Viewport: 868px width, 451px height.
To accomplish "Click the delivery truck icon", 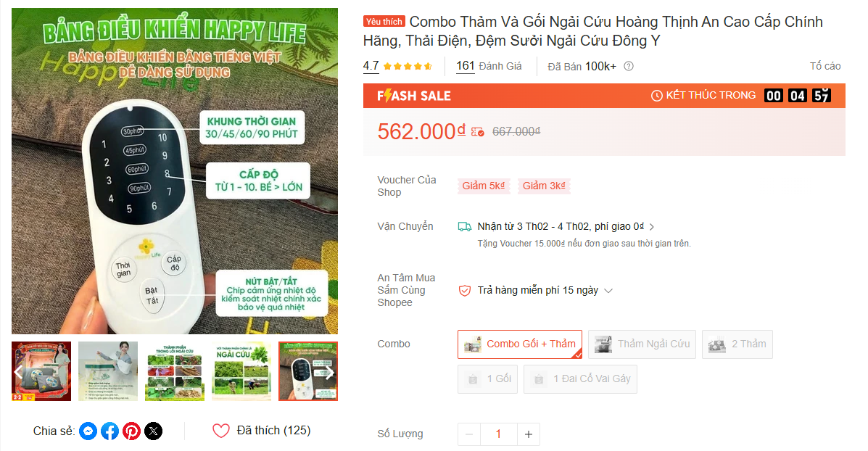I will tap(464, 226).
